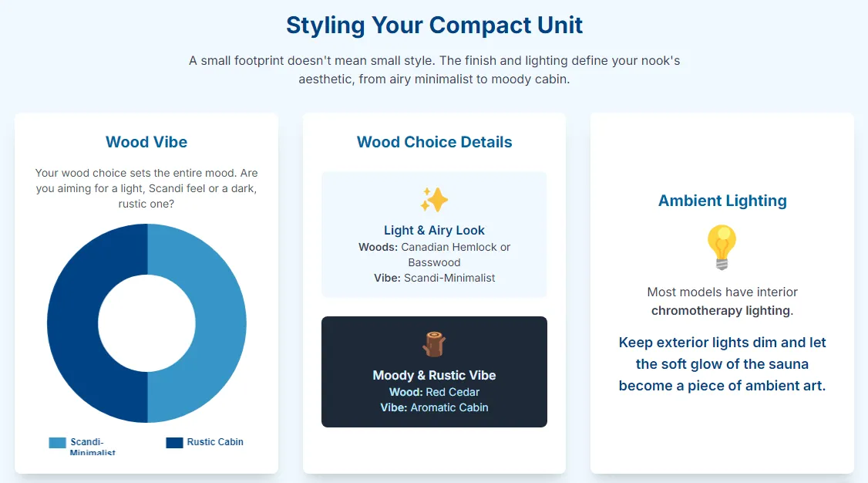Select the light blue donut chart segment

pos(220,323)
